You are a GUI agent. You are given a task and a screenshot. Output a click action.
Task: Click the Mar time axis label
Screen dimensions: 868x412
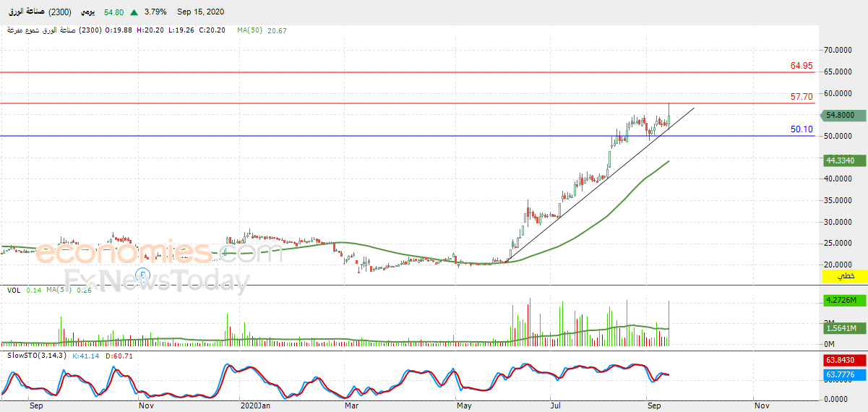point(352,406)
